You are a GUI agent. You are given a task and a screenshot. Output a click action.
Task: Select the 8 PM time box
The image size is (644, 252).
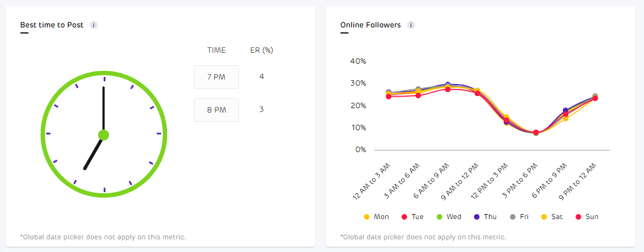tap(216, 110)
